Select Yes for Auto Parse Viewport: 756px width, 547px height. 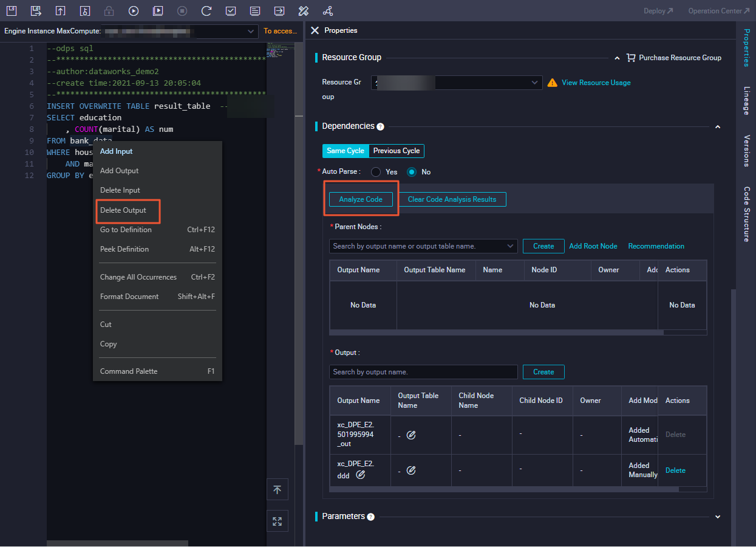pyautogui.click(x=376, y=172)
